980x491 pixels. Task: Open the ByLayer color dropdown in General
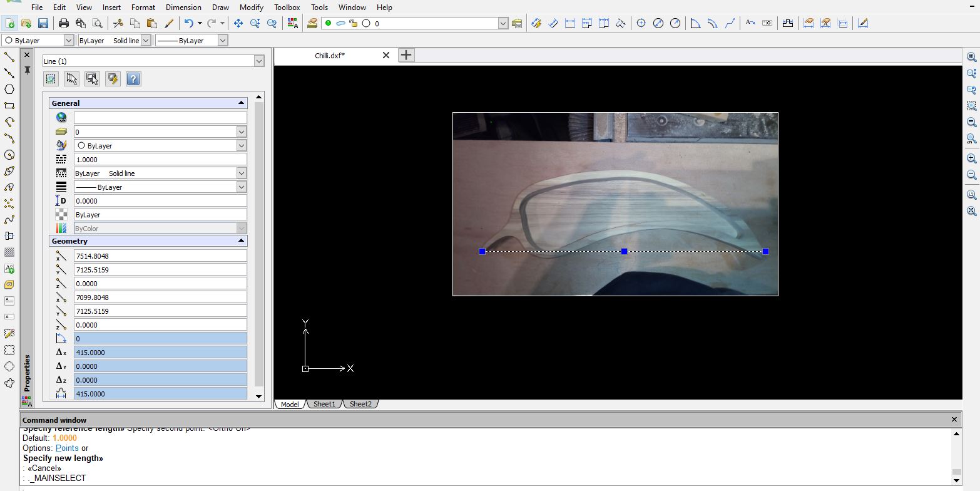tap(242, 145)
